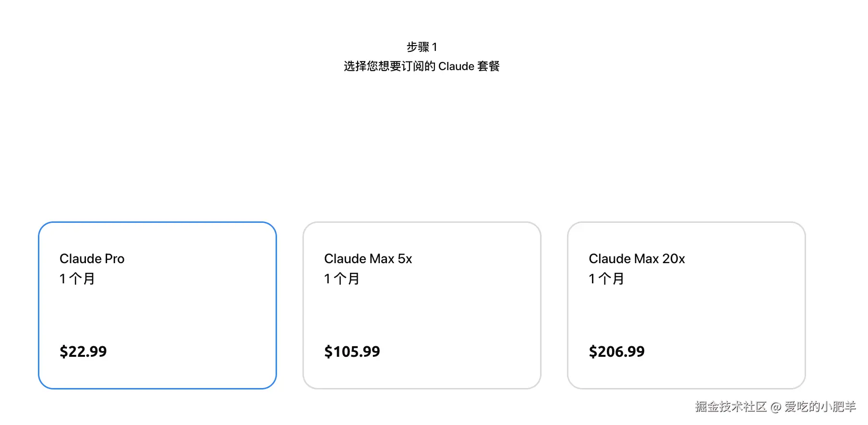Image resolution: width=868 pixels, height=425 pixels.
Task: Click the "@" symbol in the watermark
Action: pos(776,407)
